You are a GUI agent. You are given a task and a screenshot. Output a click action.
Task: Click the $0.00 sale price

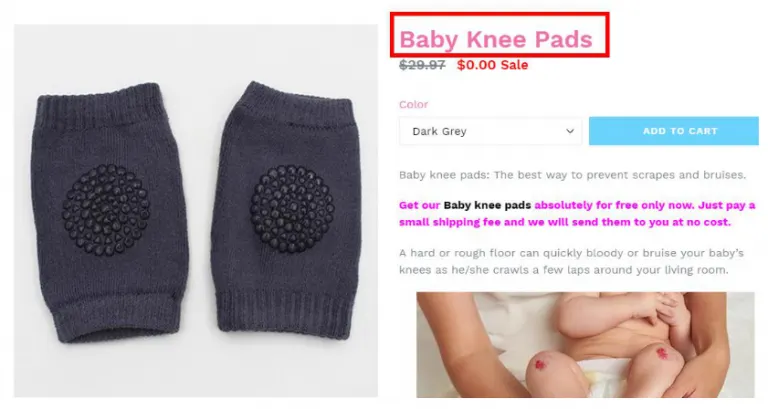476,65
